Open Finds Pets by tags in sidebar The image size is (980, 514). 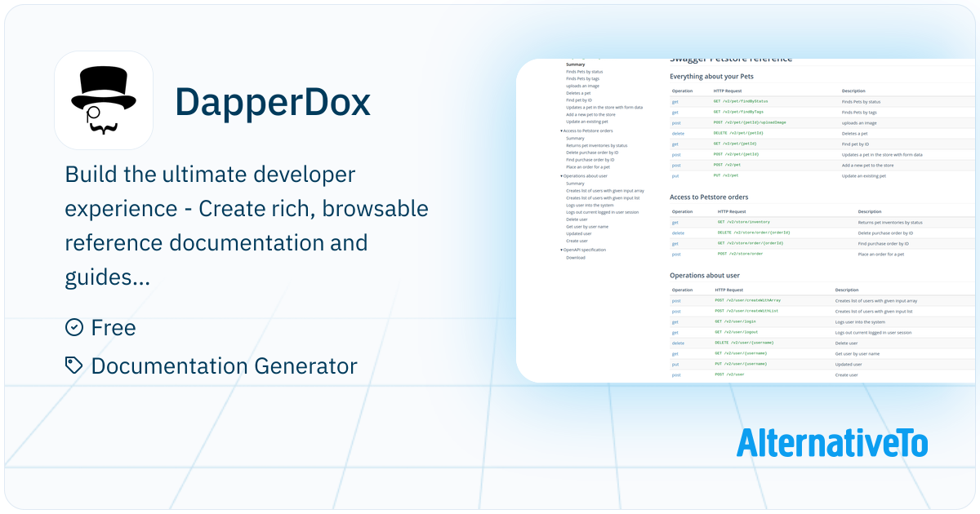pos(582,79)
